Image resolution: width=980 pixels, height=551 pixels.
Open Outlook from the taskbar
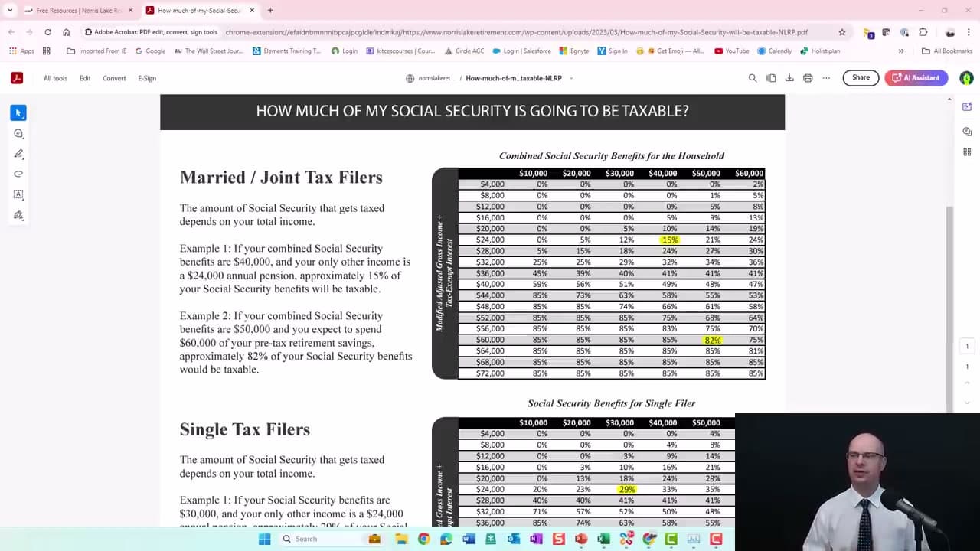point(514,539)
